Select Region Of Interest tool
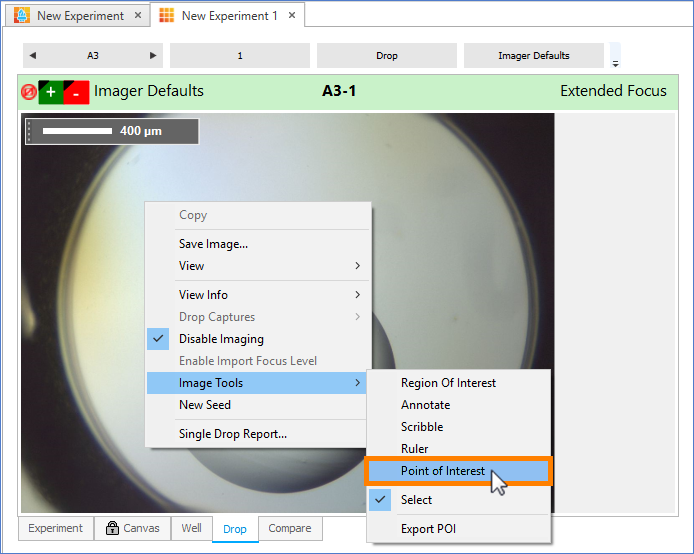Image resolution: width=694 pixels, height=554 pixels. pos(459,383)
